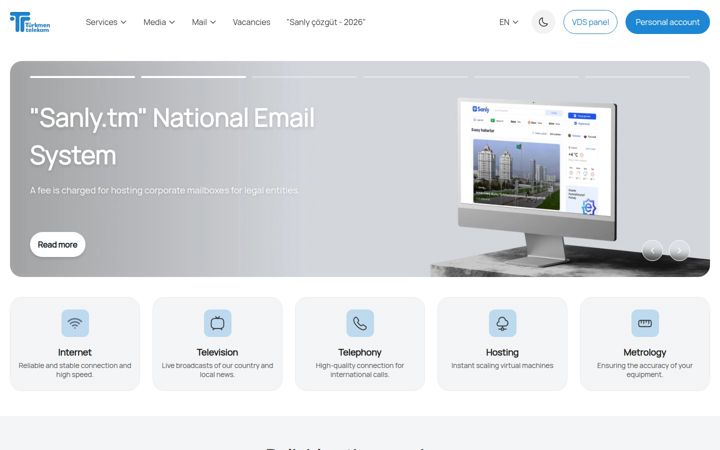720x450 pixels.
Task: Open the Hosting service title
Action: click(x=502, y=352)
